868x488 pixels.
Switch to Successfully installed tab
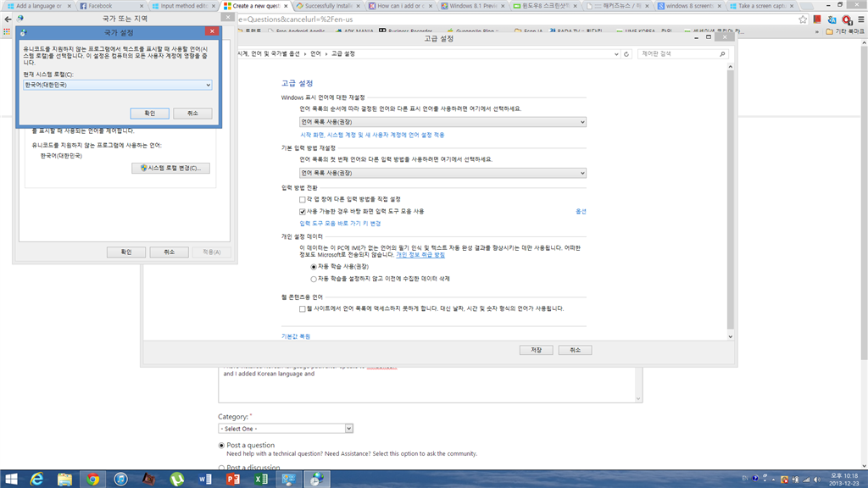(x=328, y=6)
